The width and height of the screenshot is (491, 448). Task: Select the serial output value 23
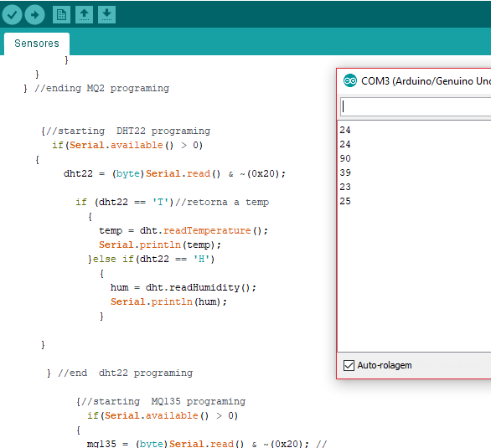[x=345, y=187]
